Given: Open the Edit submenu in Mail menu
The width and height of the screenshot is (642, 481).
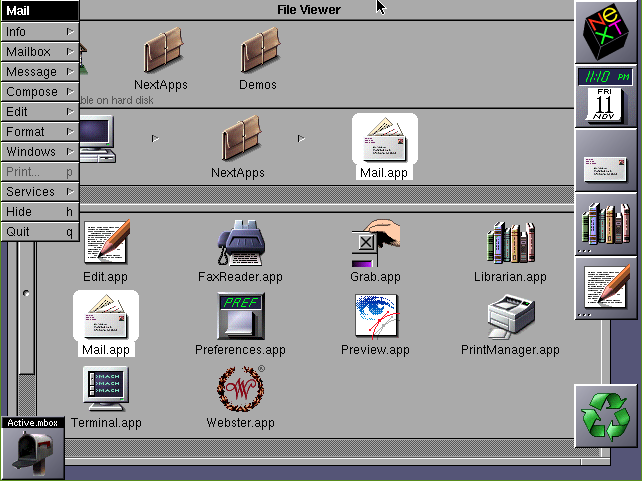Looking at the screenshot, I should [x=40, y=111].
